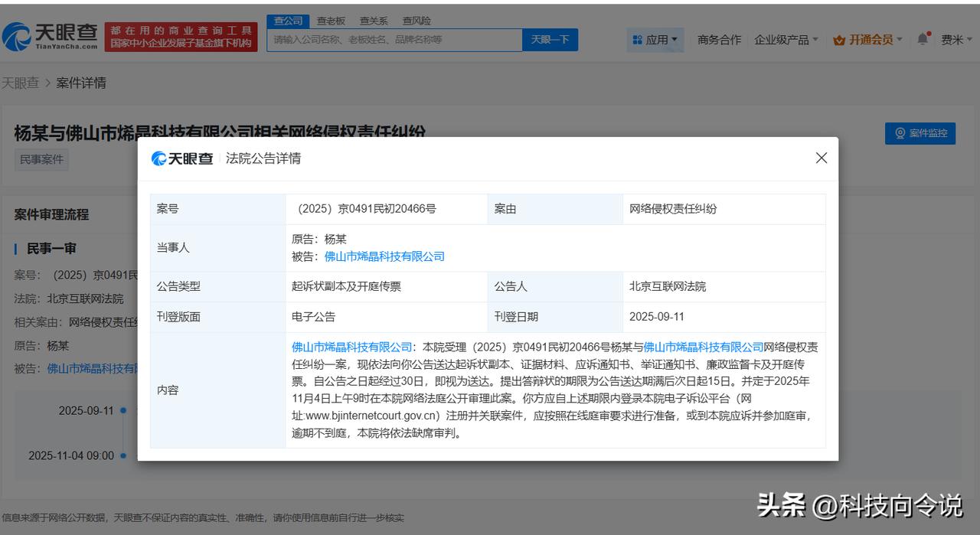The width and height of the screenshot is (980, 535).
Task: Open defendant 佛山市烯晶科技有限公司 link in 当事人 row
Action: [x=384, y=256]
